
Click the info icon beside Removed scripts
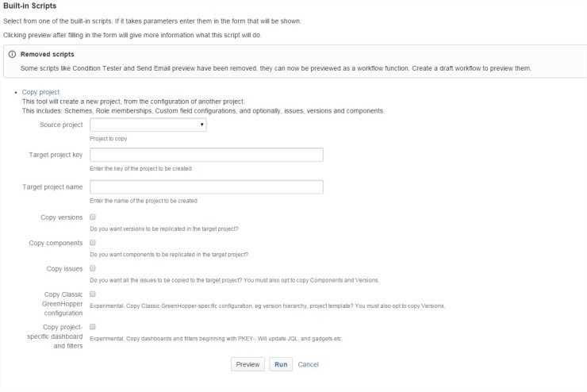tap(11, 55)
